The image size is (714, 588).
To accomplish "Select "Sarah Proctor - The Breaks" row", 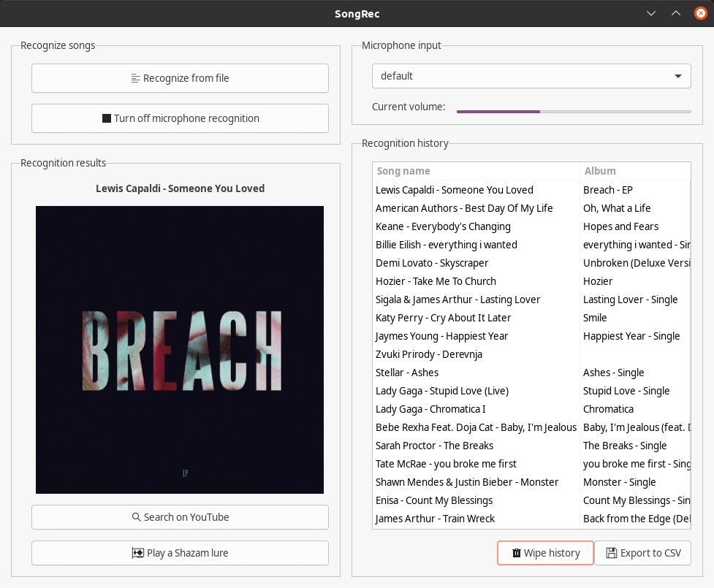I will 531,446.
